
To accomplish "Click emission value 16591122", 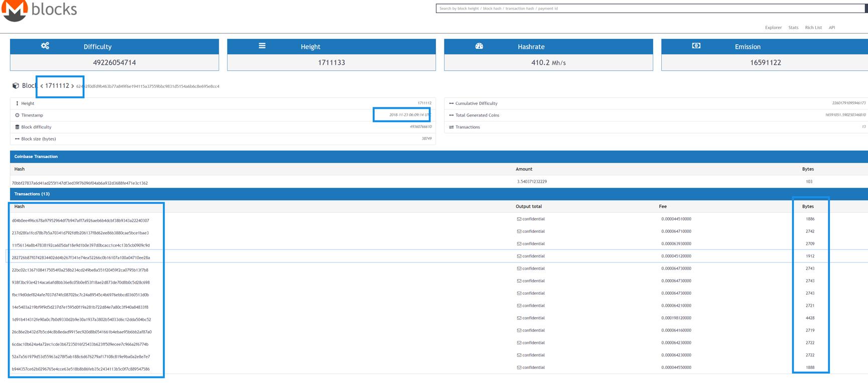I will point(766,63).
